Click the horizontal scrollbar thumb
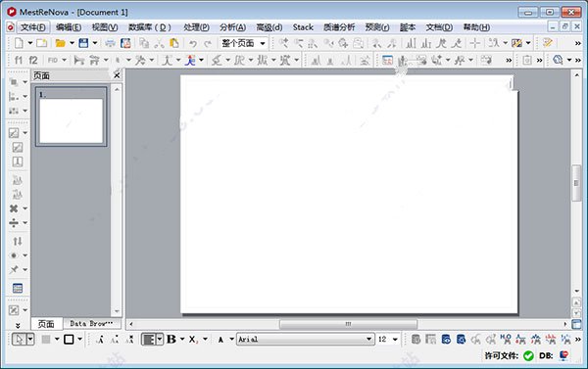Screen dimensions: 588x369 tap(348, 324)
